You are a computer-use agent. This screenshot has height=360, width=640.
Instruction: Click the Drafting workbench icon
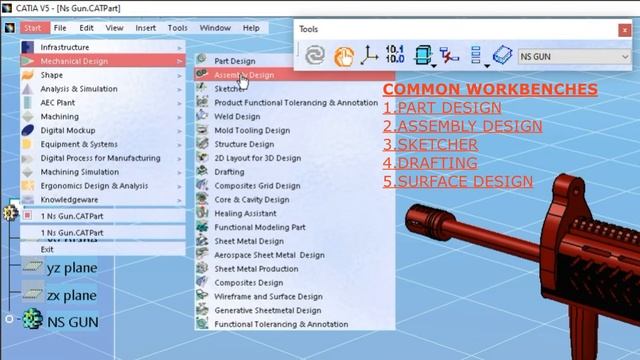tap(202, 171)
